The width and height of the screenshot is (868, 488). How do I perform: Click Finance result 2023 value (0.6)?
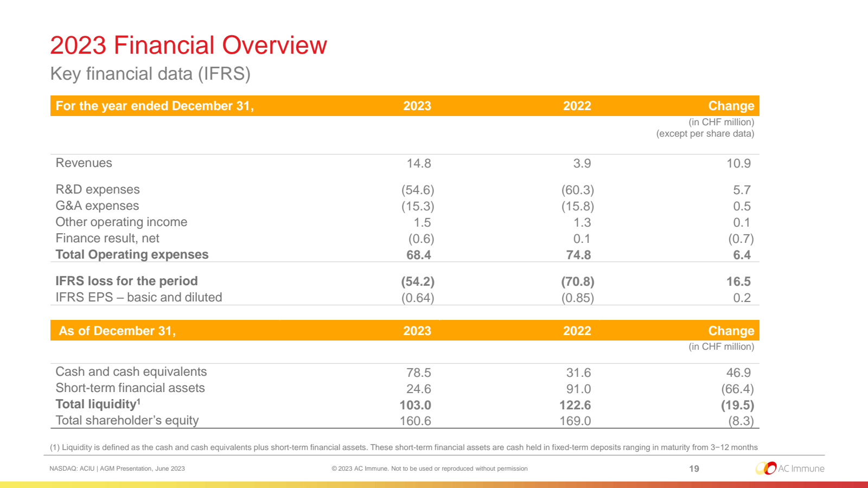[421, 239]
